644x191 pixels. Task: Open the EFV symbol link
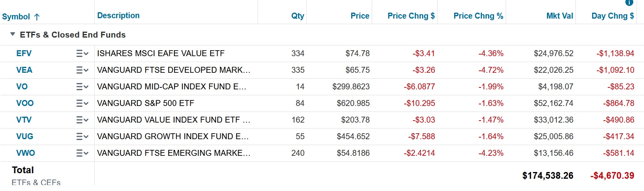tap(24, 53)
